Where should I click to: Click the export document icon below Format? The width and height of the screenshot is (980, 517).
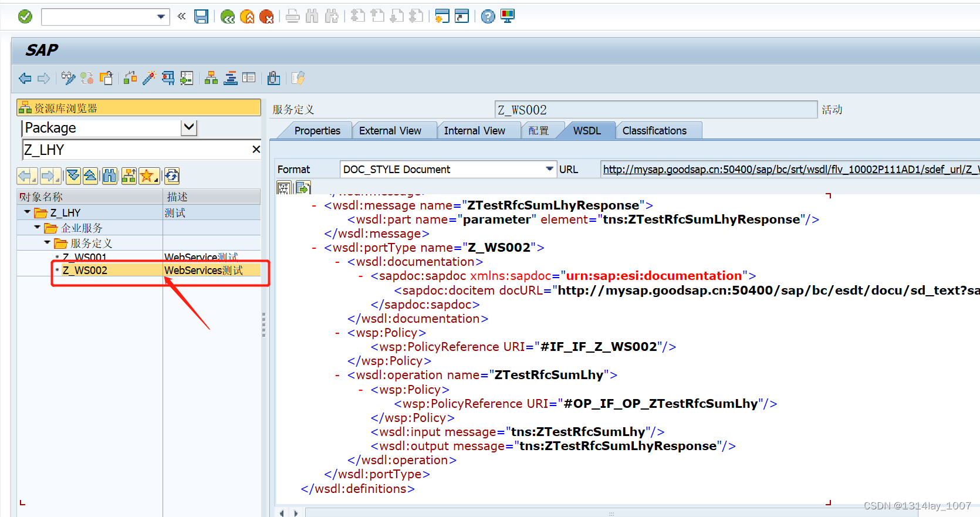point(303,188)
